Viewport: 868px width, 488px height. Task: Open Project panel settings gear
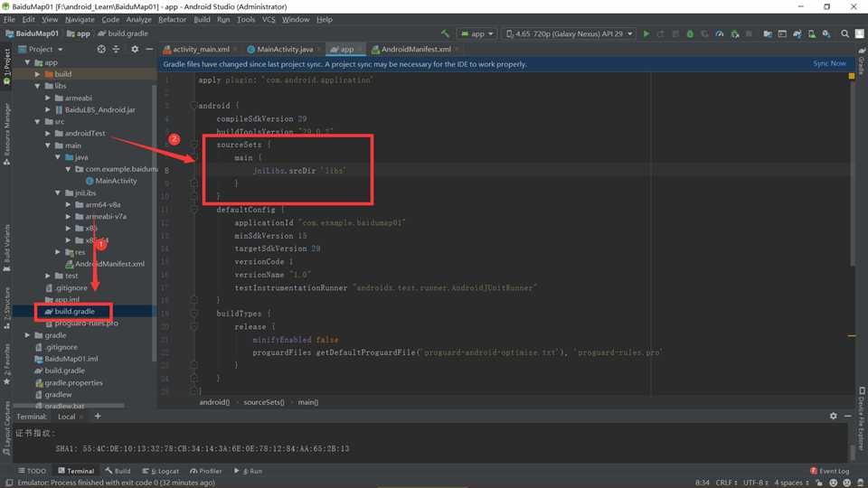(135, 49)
